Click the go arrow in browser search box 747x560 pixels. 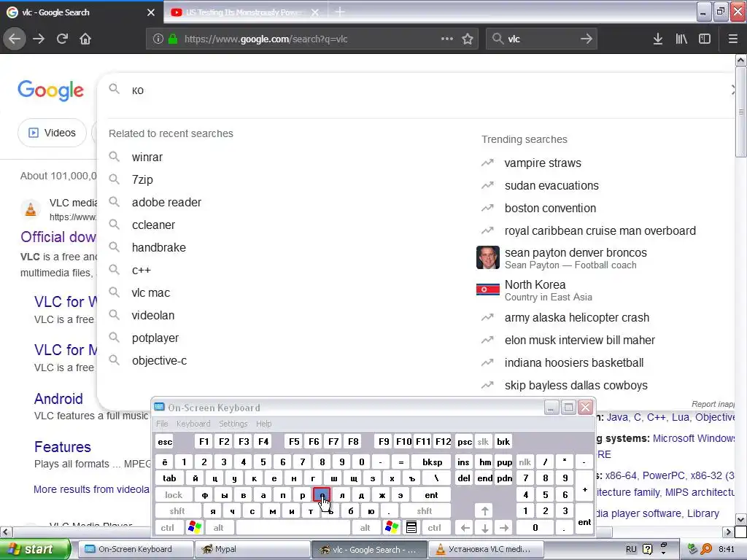[587, 39]
